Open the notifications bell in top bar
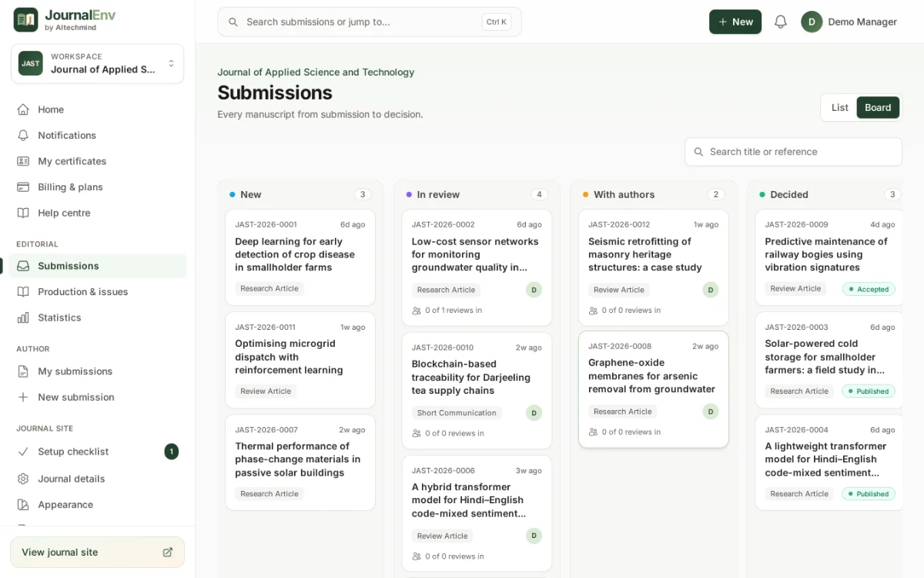Screen dimensions: 924x578 tap(781, 22)
